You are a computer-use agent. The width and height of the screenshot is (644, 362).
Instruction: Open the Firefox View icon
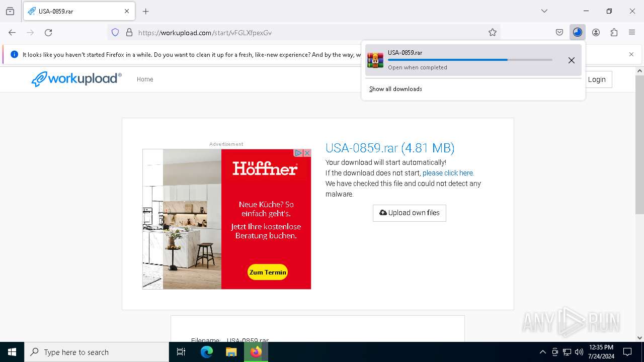pyautogui.click(x=10, y=11)
